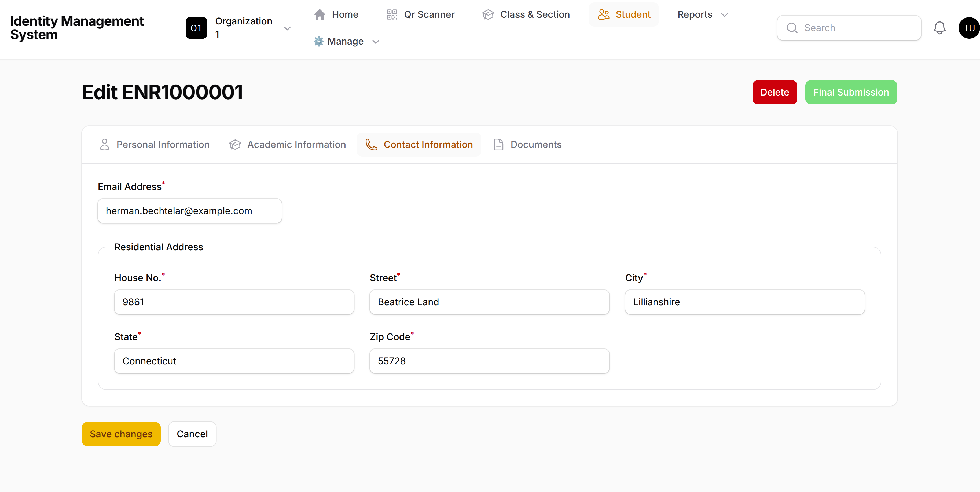Expand the Manage dropdown chevron
Viewport: 980px width, 492px height.
(376, 42)
